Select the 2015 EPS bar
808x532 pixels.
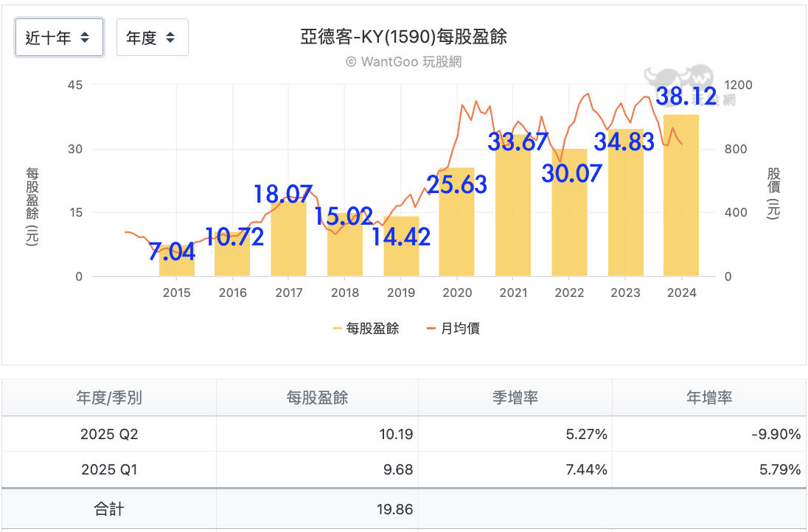(177, 261)
